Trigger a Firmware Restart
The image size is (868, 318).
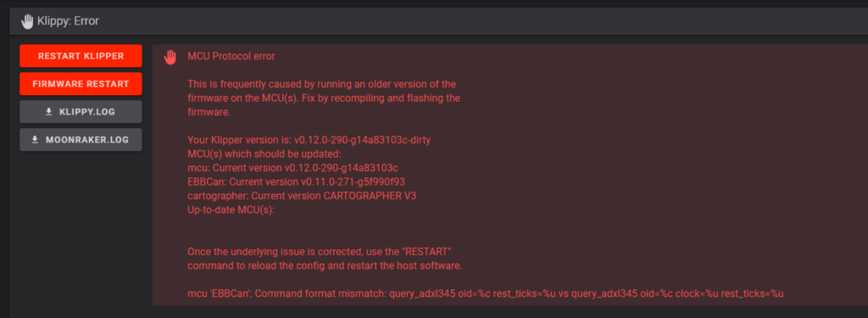pyautogui.click(x=81, y=84)
